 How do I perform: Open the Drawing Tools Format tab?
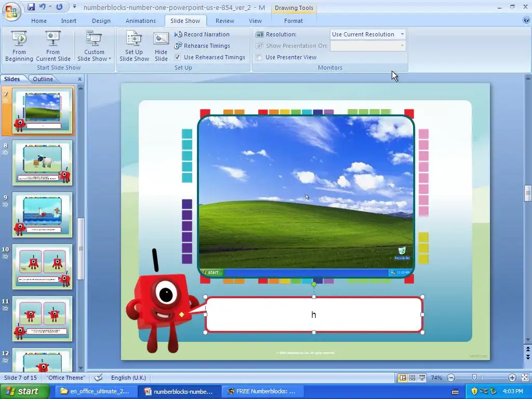(x=294, y=21)
